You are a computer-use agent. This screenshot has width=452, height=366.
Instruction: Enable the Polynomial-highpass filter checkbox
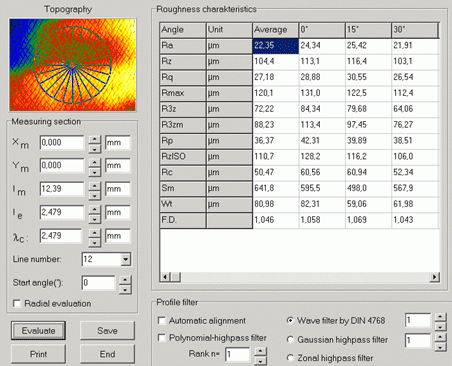(162, 338)
